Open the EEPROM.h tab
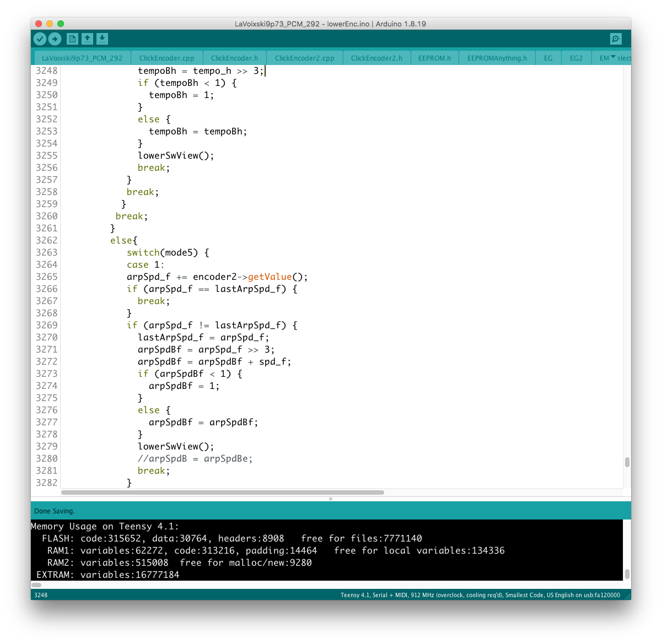The width and height of the screenshot is (662, 644). click(x=434, y=58)
